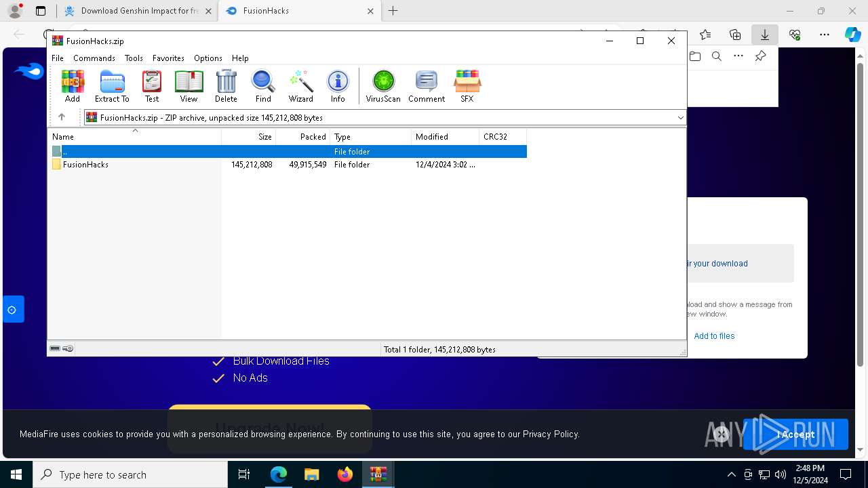Sort list by Packed column

tap(302, 137)
